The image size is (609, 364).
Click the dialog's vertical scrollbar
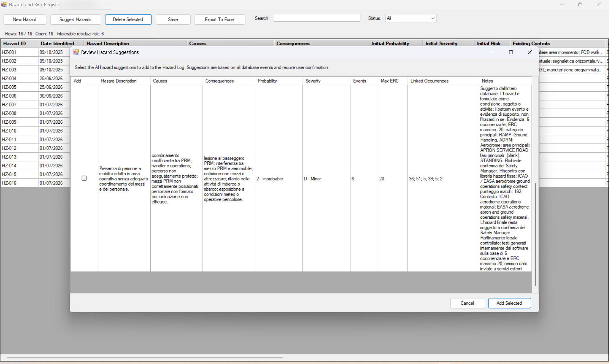pyautogui.click(x=535, y=235)
